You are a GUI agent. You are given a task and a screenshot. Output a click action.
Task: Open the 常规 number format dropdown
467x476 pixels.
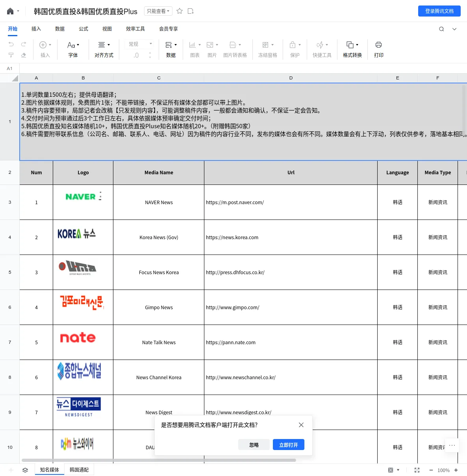click(x=140, y=44)
